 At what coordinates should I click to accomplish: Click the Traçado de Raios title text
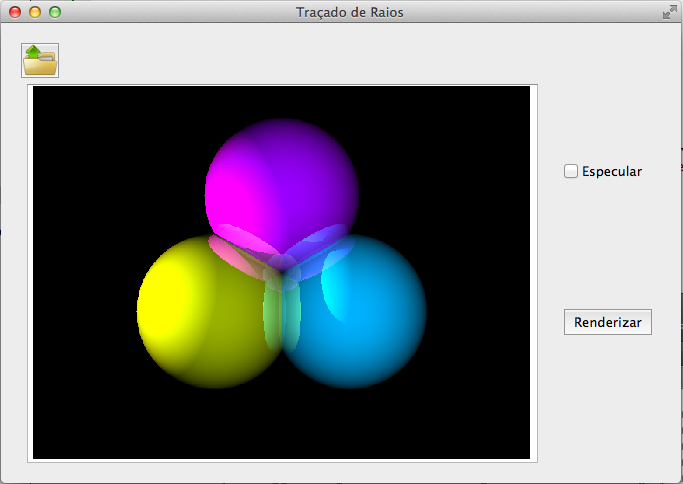coord(349,12)
